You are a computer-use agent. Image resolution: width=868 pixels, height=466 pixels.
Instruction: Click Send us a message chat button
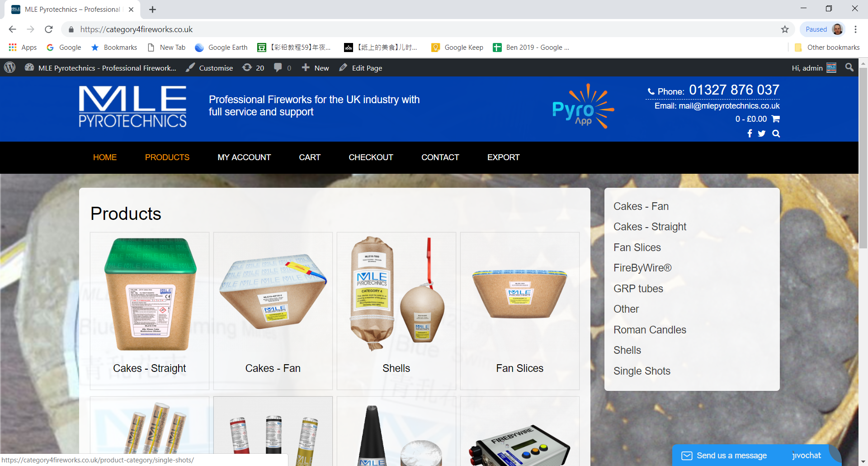pyautogui.click(x=731, y=456)
